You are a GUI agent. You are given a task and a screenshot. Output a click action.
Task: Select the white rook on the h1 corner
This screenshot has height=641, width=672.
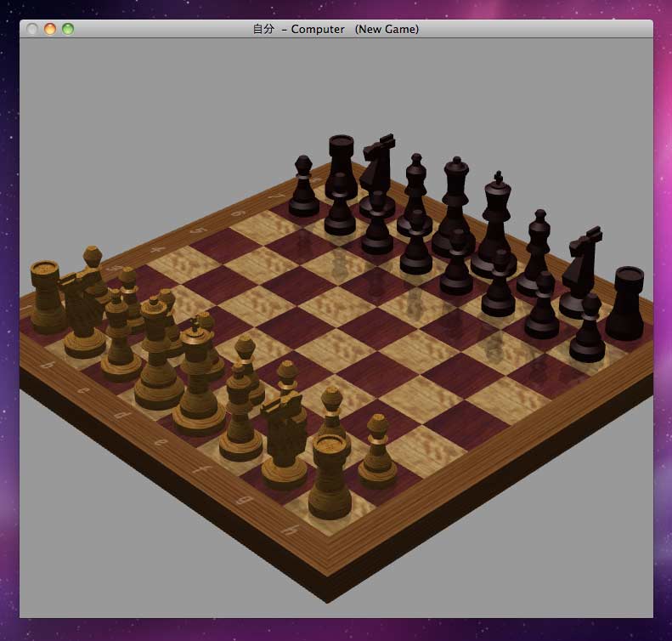coord(330,476)
